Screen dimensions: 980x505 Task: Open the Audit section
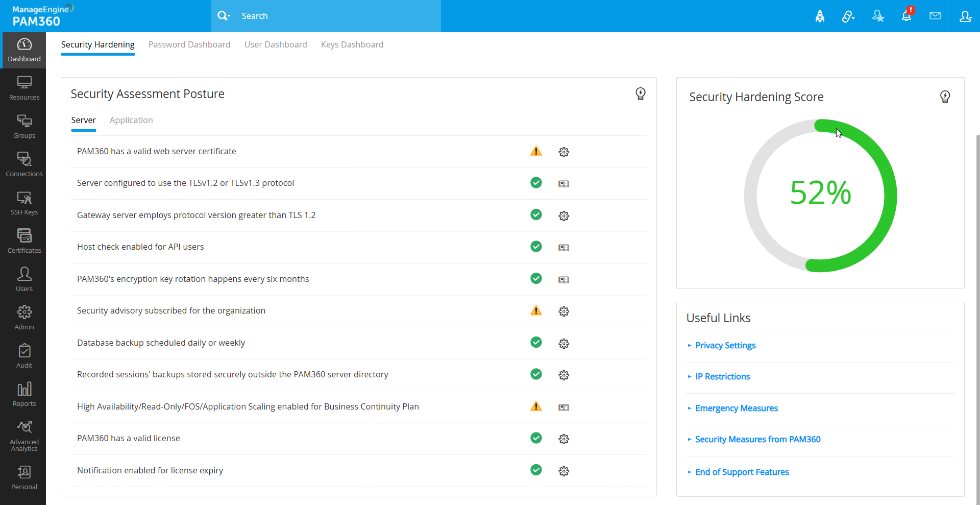tap(24, 355)
